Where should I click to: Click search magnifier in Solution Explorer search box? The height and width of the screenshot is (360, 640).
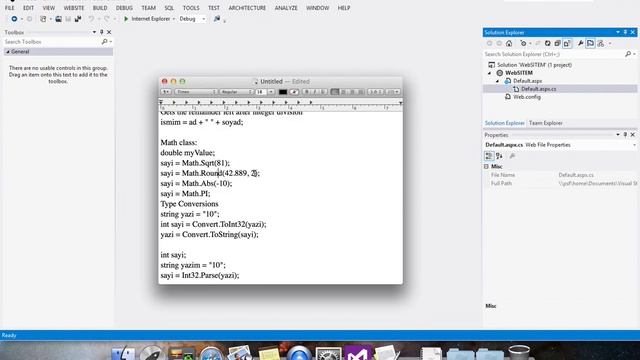pyautogui.click(x=628, y=54)
